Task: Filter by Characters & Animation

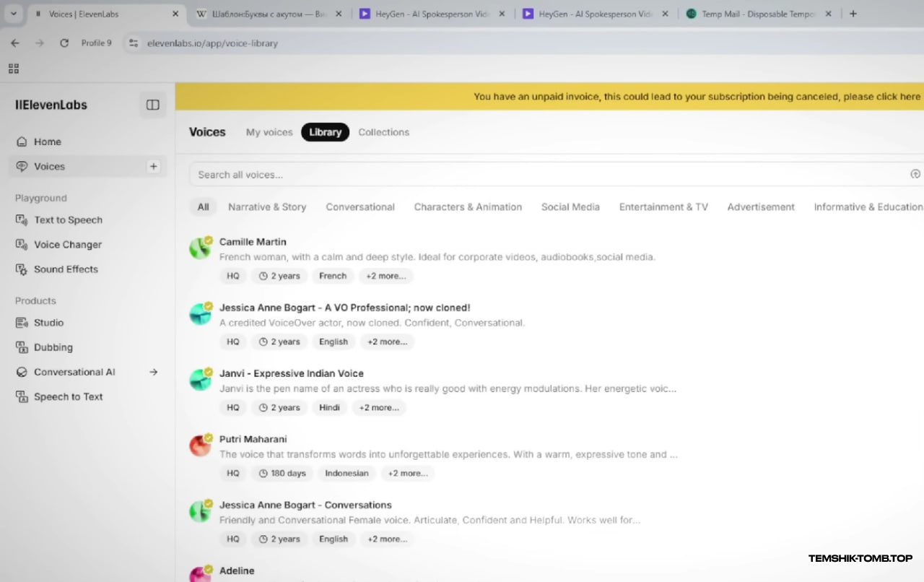Action: (468, 207)
